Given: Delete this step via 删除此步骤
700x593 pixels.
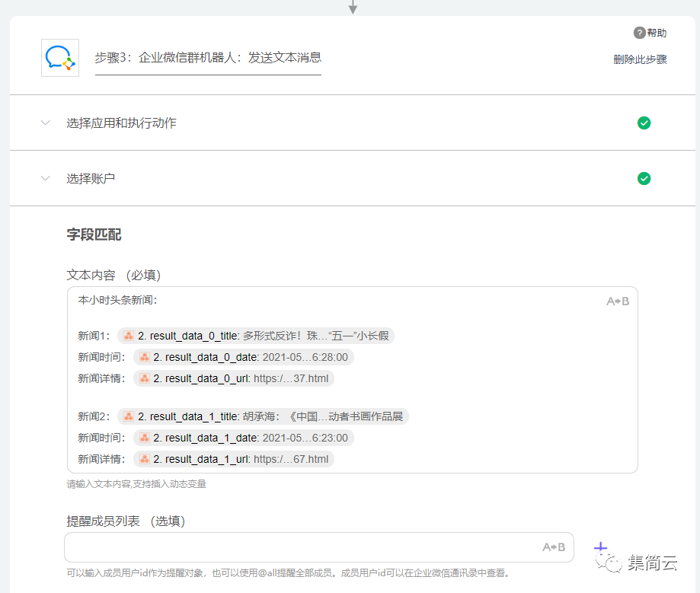Looking at the screenshot, I should [x=640, y=59].
